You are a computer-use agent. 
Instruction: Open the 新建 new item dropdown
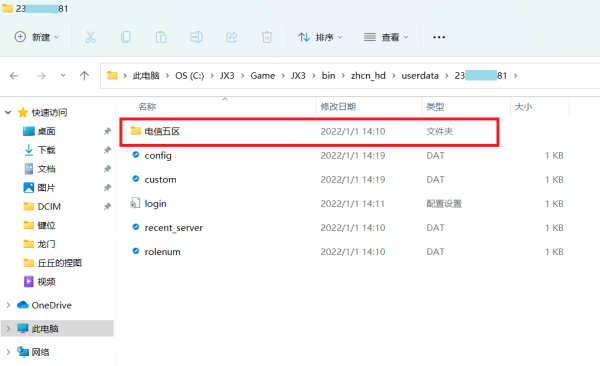click(36, 37)
